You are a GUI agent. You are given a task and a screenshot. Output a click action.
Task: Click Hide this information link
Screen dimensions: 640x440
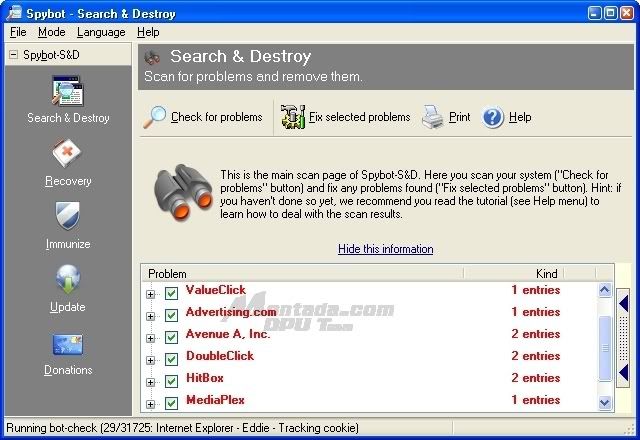pos(385,249)
